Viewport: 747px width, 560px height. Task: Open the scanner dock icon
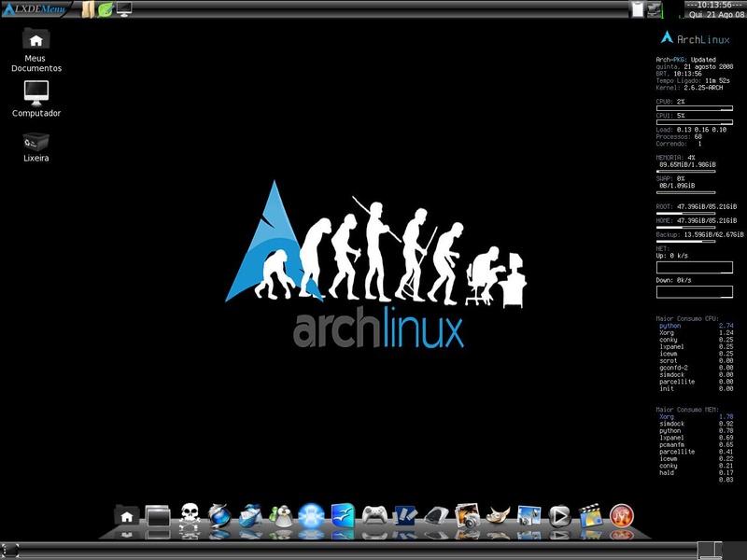436,516
